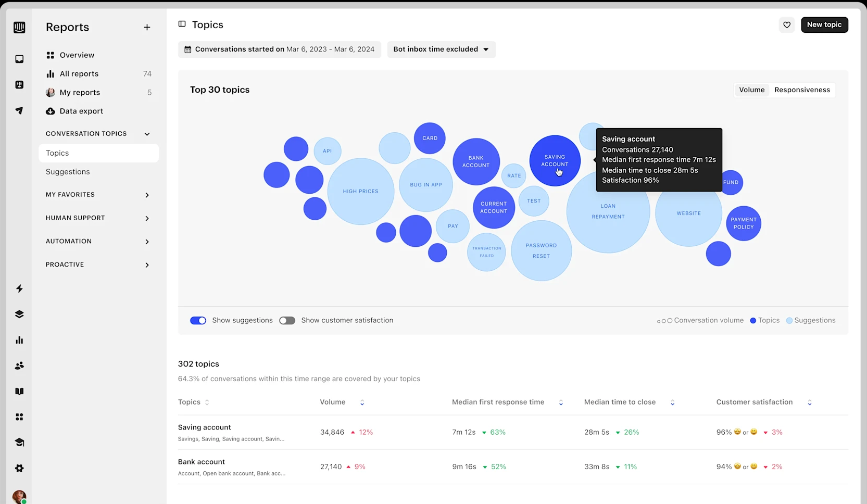Click the New topic button
867x504 pixels.
pos(824,25)
